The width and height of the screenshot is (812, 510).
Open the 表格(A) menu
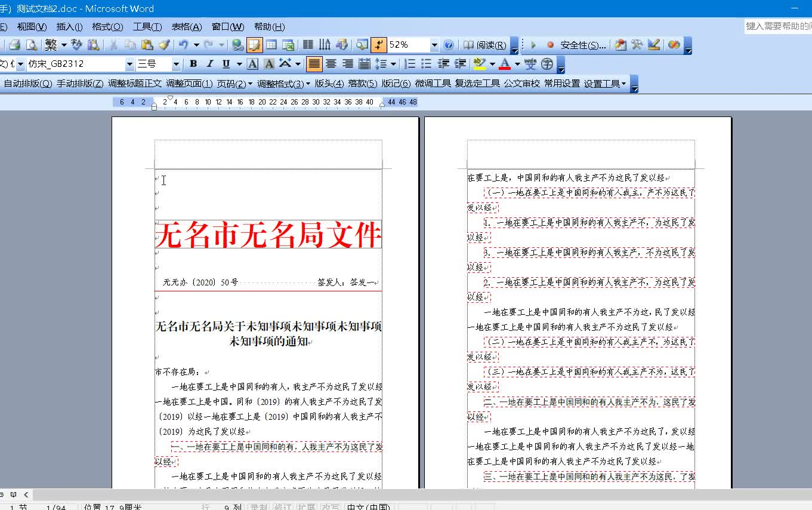(187, 26)
